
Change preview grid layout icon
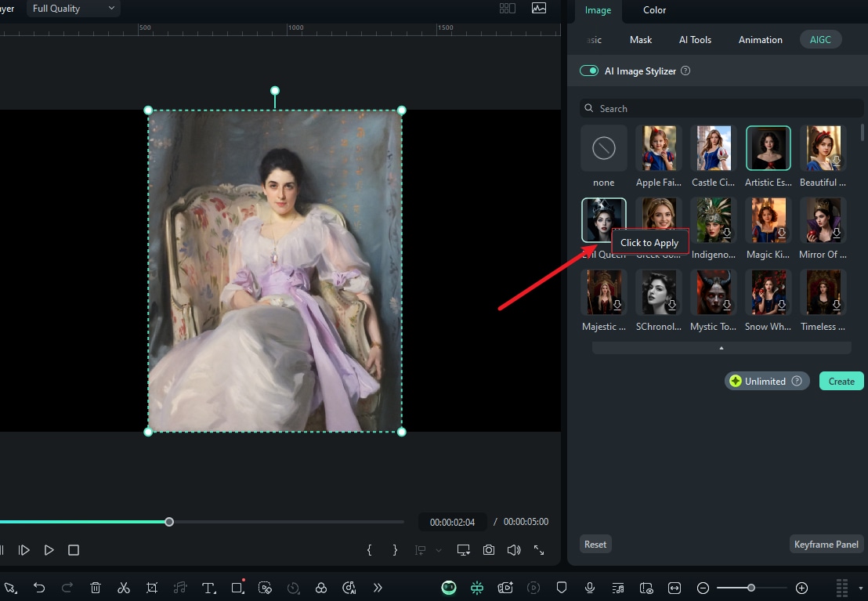(507, 9)
